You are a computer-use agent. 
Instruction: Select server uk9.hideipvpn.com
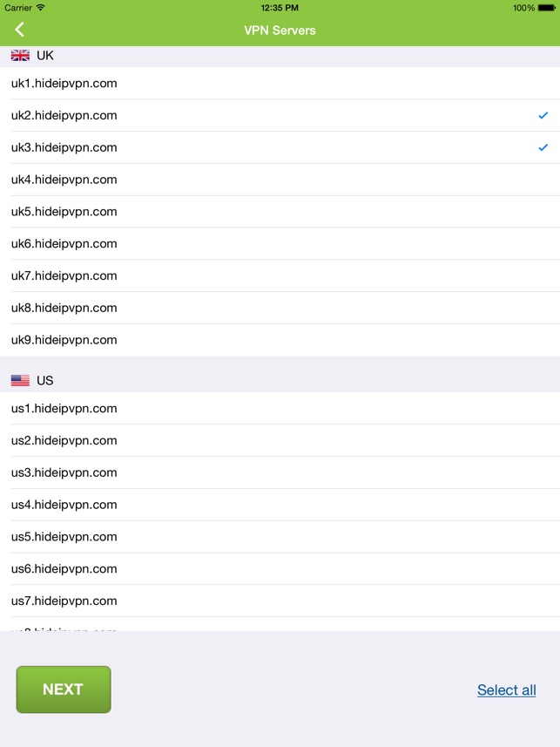click(x=64, y=340)
